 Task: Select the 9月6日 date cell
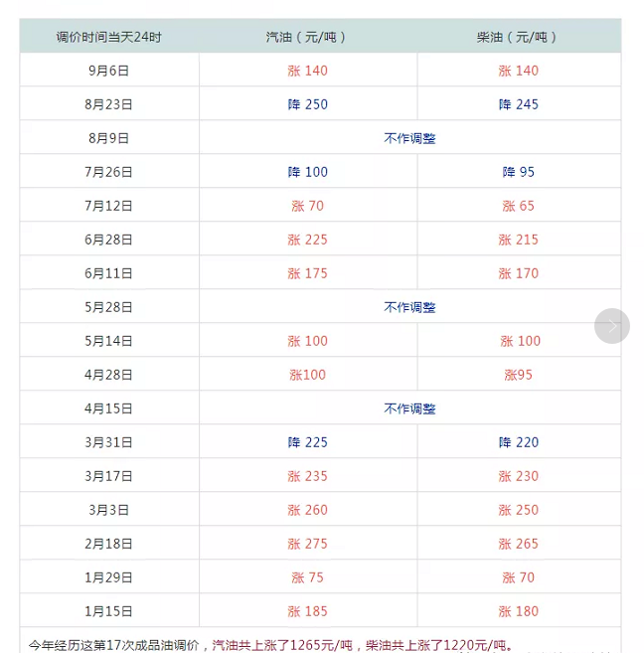(109, 71)
